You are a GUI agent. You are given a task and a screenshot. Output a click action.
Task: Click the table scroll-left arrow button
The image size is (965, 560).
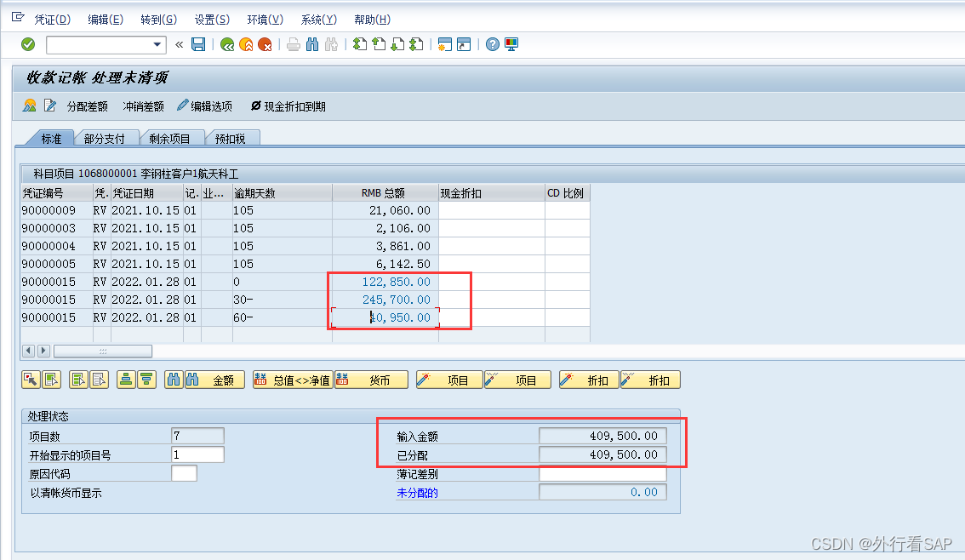[x=28, y=351]
